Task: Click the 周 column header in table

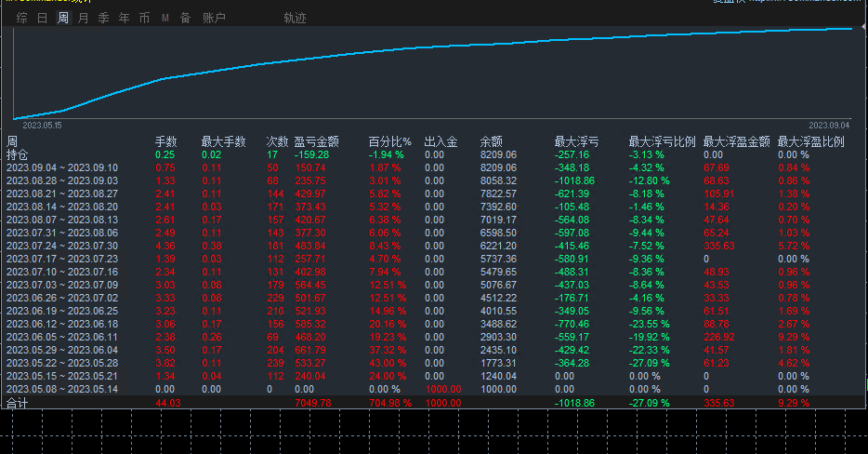Action: (12, 141)
